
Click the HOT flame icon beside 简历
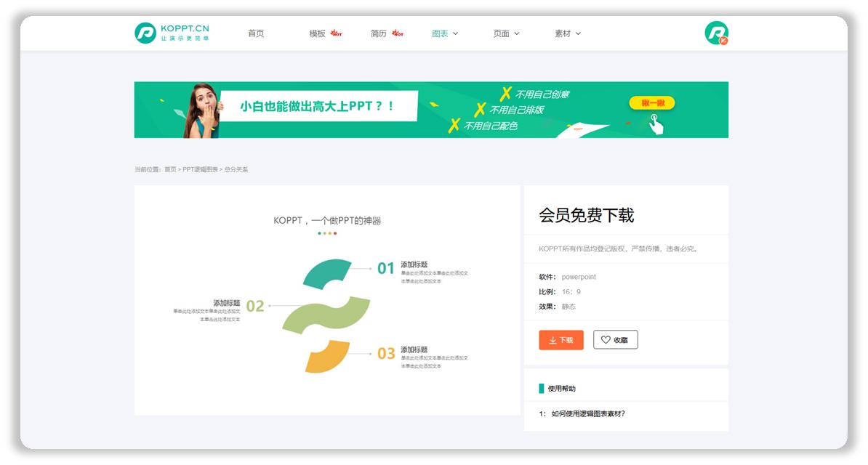(398, 33)
